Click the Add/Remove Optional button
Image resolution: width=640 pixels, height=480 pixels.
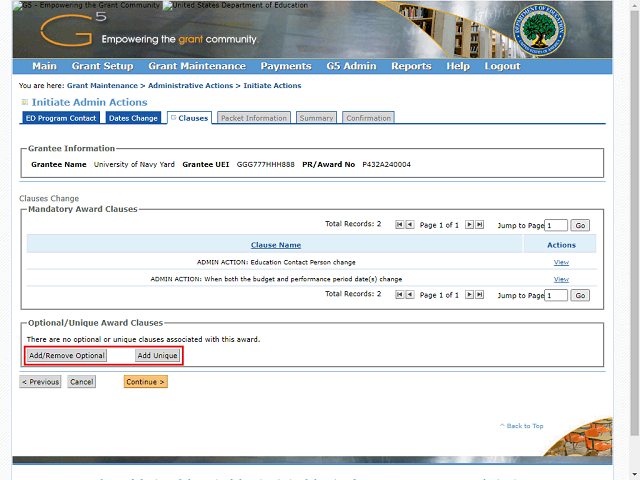(67, 356)
